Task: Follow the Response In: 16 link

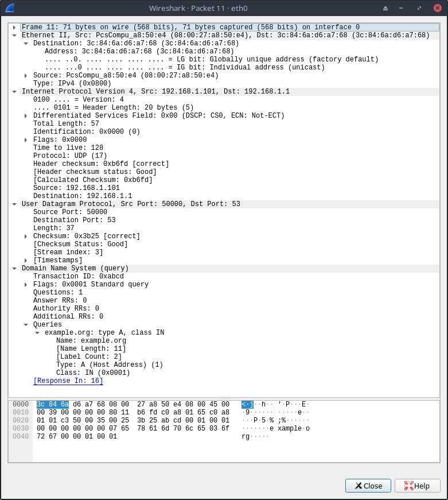Action: tap(68, 381)
